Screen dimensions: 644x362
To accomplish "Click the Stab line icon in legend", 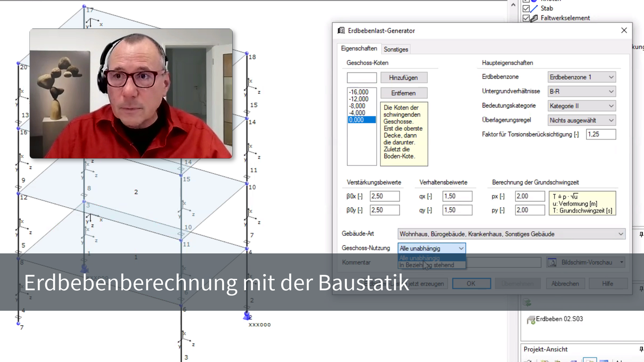I will click(534, 8).
